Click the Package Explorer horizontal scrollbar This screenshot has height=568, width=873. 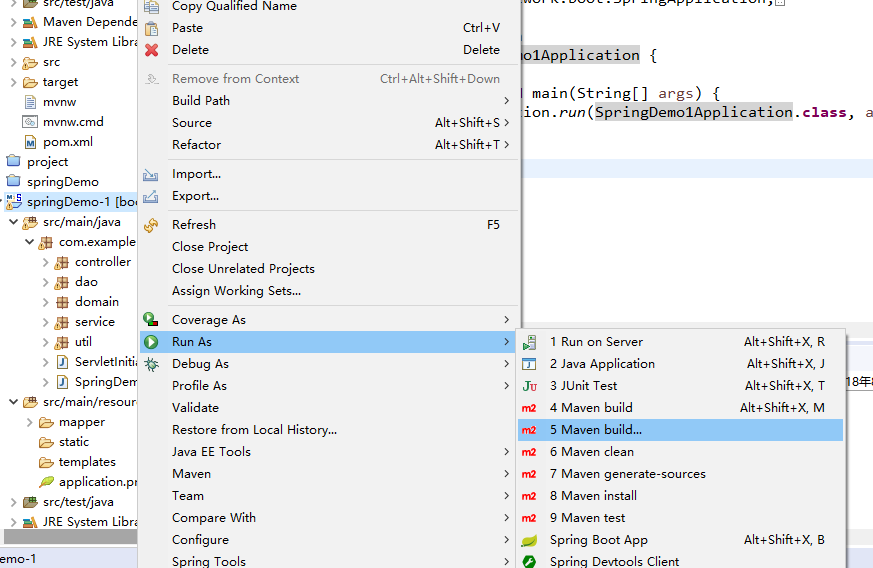click(70, 537)
